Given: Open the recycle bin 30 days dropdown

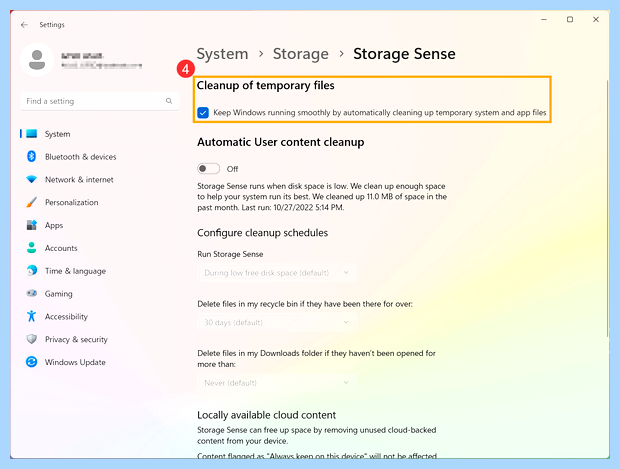Looking at the screenshot, I should [x=277, y=323].
